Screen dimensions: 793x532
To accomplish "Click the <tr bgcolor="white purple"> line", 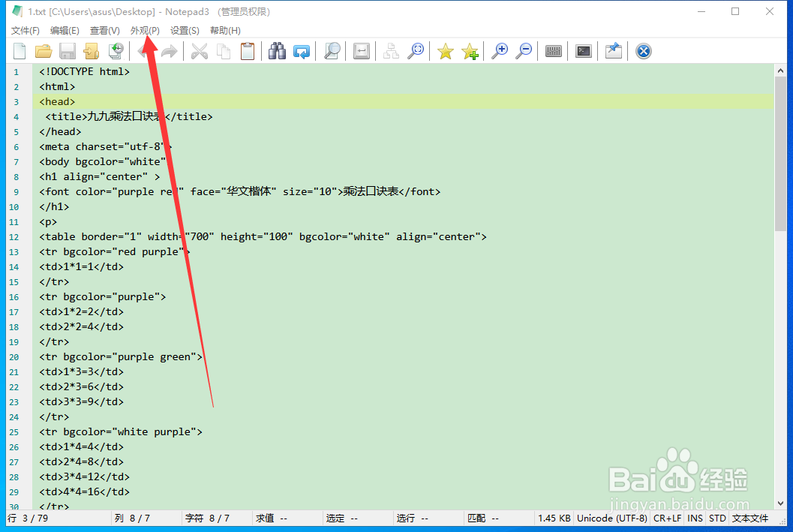I will (121, 432).
